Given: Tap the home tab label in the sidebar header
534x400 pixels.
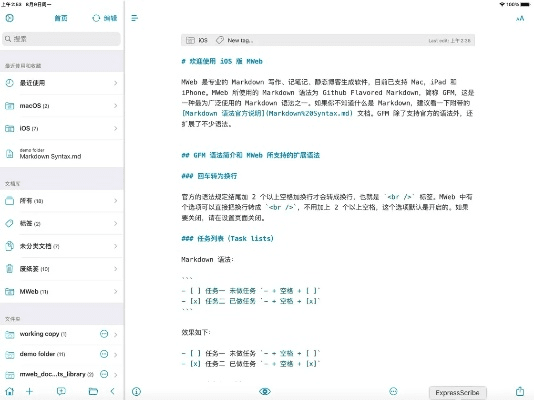Looking at the screenshot, I should (61, 18).
